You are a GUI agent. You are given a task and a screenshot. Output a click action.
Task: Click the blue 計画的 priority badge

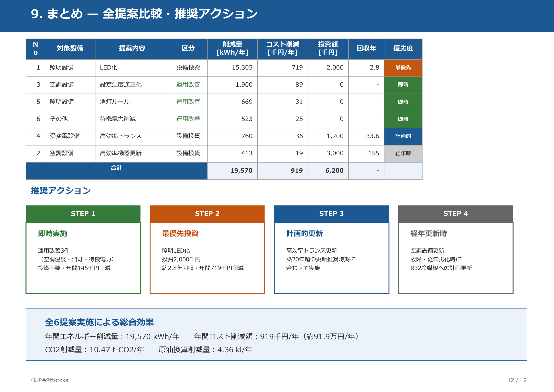pyautogui.click(x=403, y=136)
